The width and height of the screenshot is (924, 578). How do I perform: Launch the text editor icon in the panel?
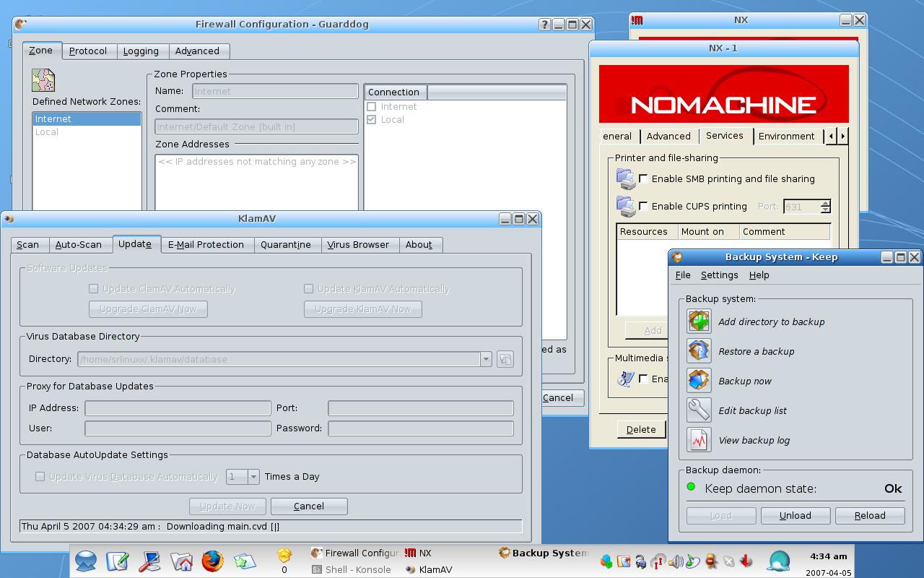coord(118,561)
